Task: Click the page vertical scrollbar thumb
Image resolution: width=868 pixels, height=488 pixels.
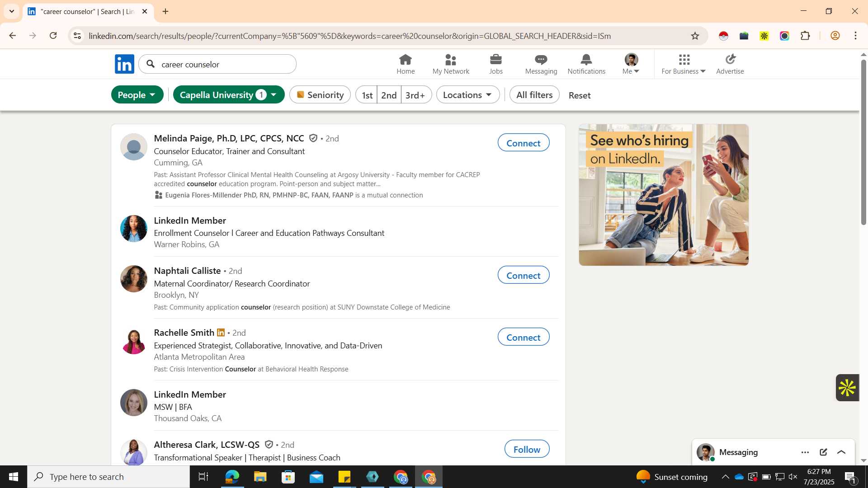Action: 863,142
